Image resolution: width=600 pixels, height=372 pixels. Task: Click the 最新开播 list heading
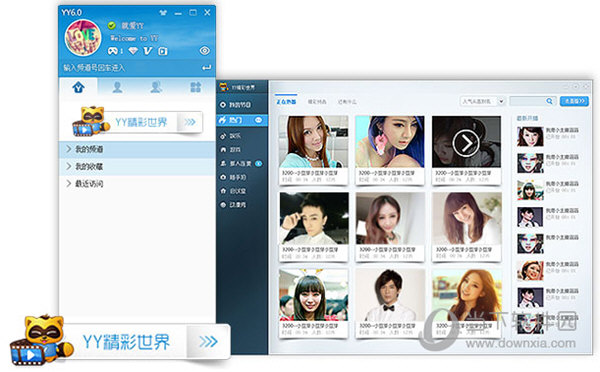(x=527, y=118)
